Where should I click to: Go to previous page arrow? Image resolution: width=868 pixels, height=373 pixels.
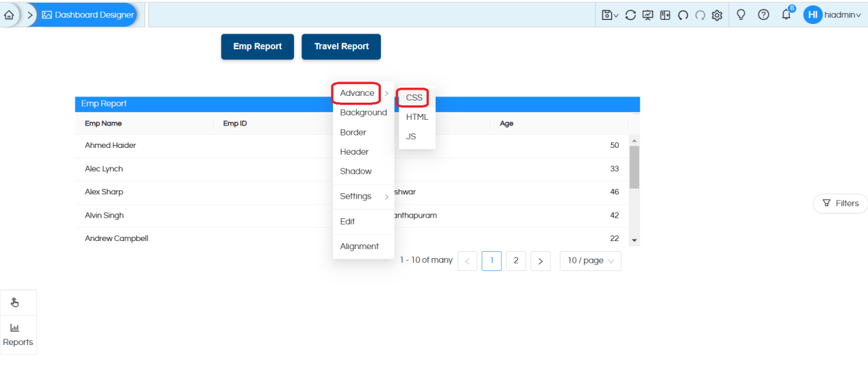pos(467,261)
